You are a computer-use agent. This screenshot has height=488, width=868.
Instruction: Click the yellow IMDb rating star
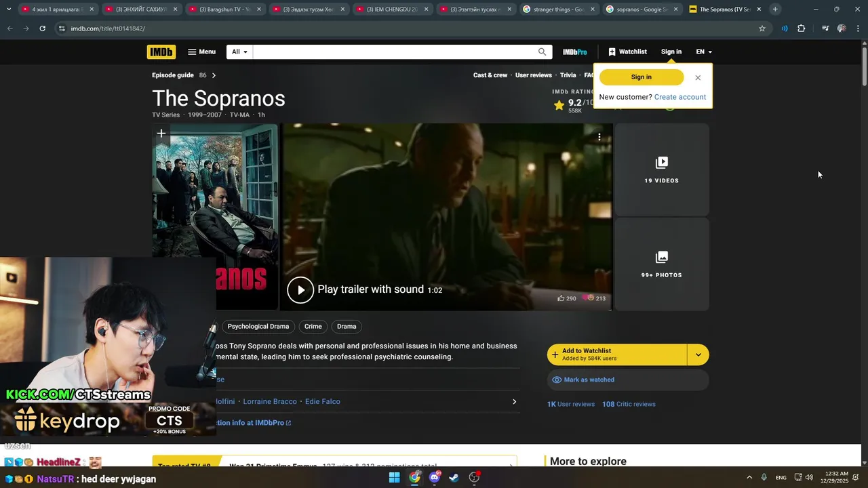coord(559,105)
